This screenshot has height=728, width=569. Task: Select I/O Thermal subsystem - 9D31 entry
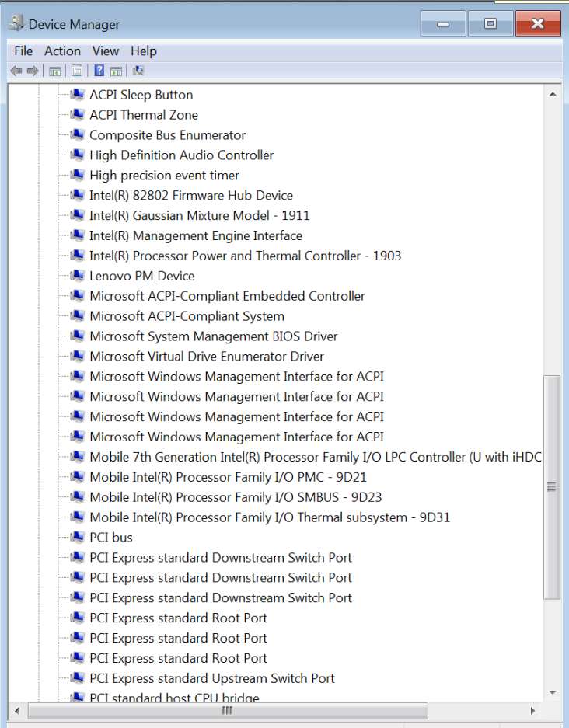(x=270, y=517)
